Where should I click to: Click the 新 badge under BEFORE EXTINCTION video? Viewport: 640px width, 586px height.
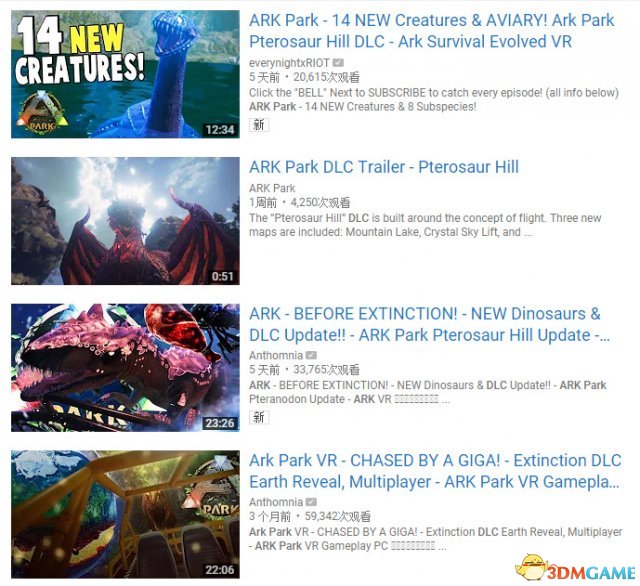259,417
